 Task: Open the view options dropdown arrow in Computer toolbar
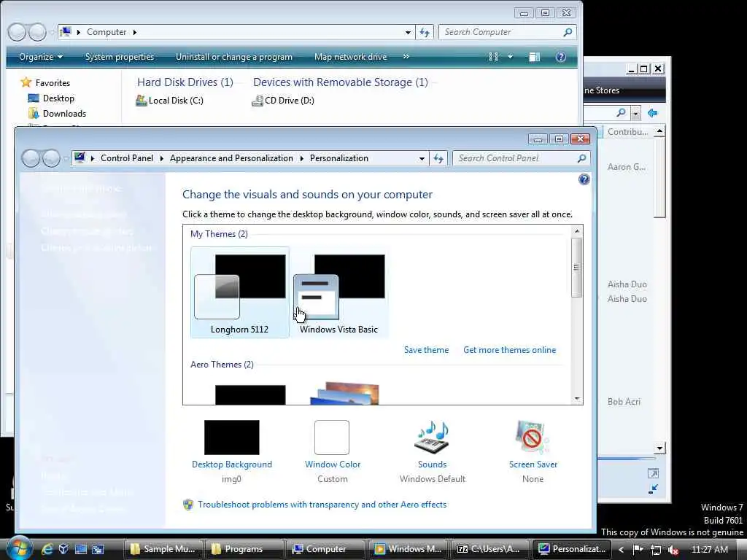pos(510,57)
